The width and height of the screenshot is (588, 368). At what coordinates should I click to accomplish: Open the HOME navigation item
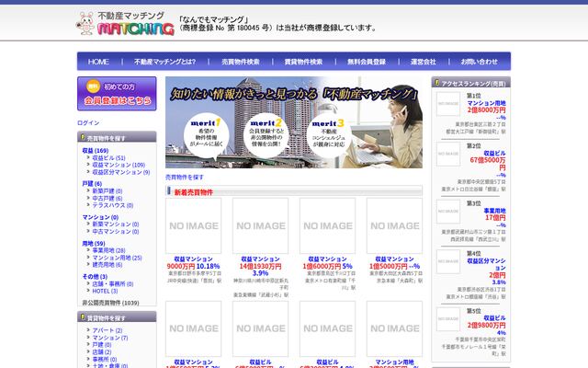[x=98, y=62]
